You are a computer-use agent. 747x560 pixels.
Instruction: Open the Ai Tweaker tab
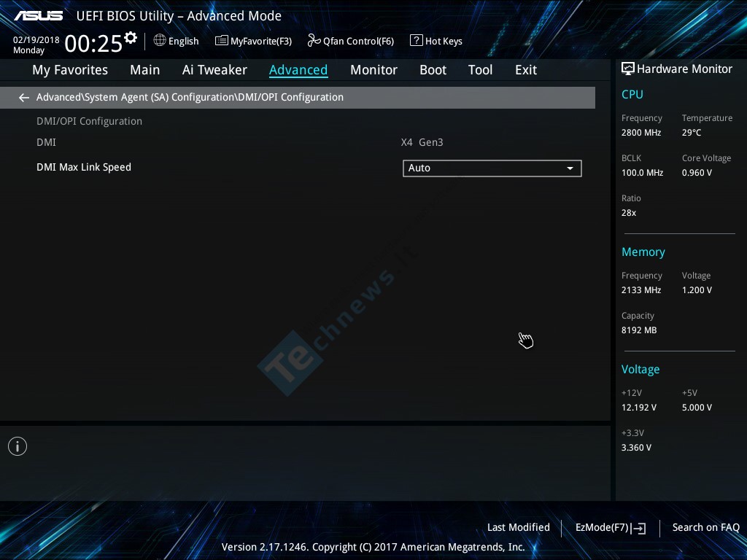point(214,70)
